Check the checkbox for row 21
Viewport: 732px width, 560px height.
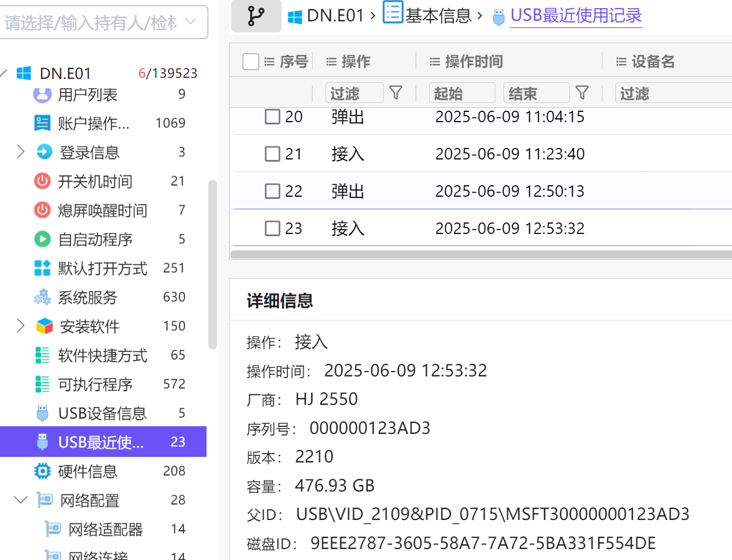[x=272, y=154]
